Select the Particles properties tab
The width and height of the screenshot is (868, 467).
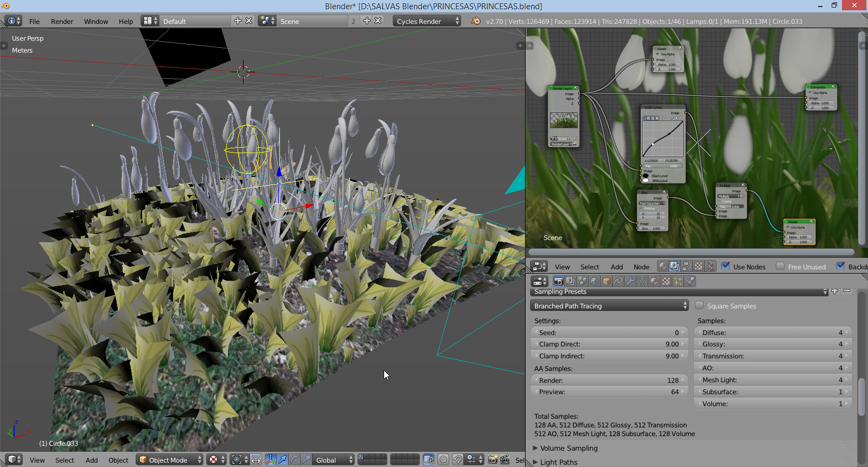(x=678, y=281)
